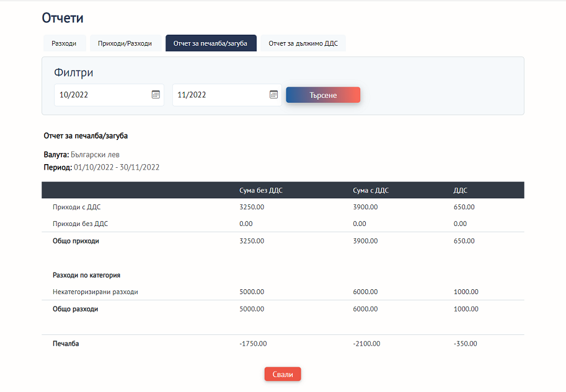Select the ДДС column header
This screenshot has width=566, height=392.
point(460,191)
